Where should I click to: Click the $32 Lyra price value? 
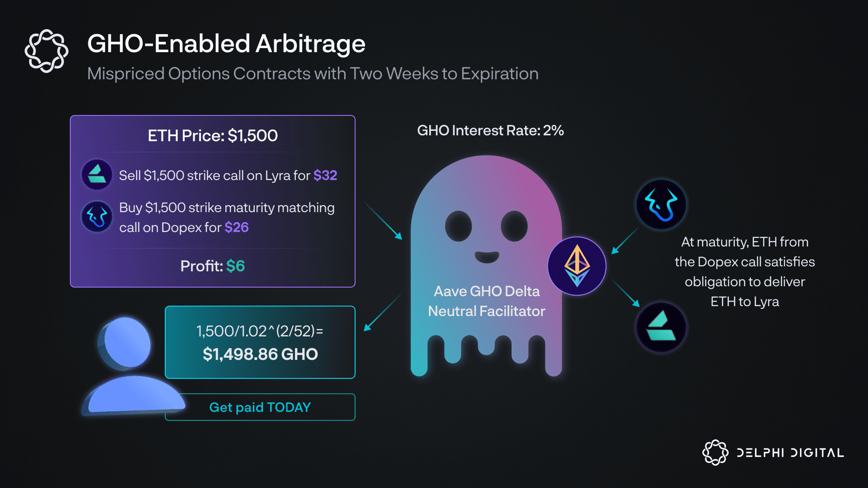(x=325, y=175)
